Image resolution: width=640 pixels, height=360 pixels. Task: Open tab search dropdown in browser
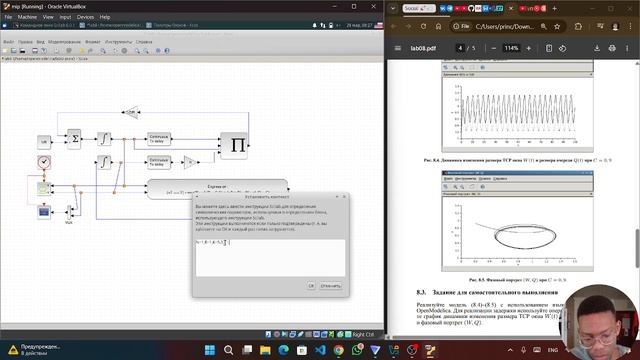click(x=393, y=8)
